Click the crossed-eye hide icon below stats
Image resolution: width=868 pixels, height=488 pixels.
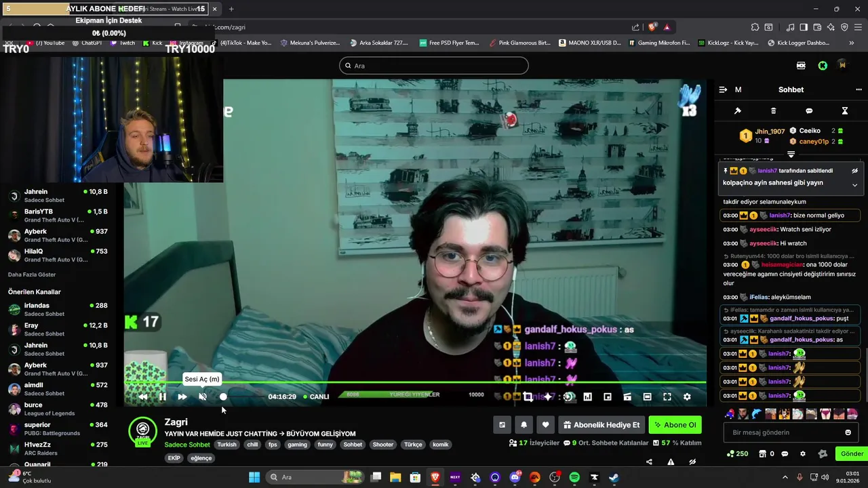[692, 462]
